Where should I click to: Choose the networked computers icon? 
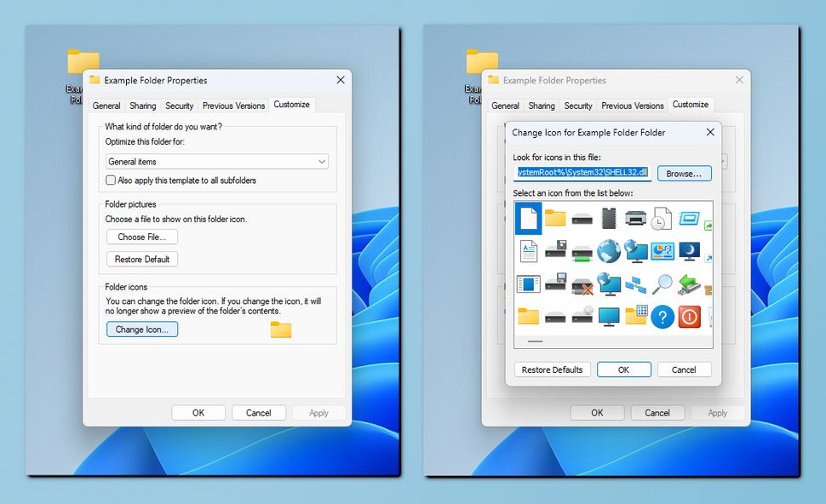click(x=638, y=283)
